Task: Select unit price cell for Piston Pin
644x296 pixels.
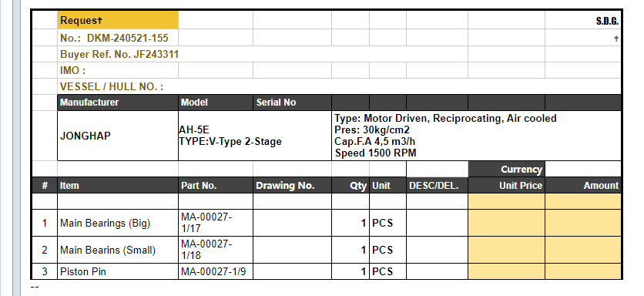Action: (506, 272)
